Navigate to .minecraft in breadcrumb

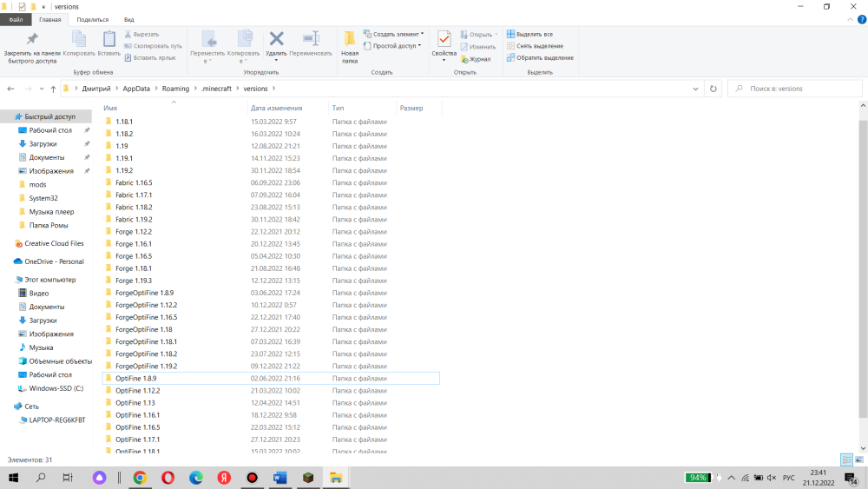click(216, 89)
